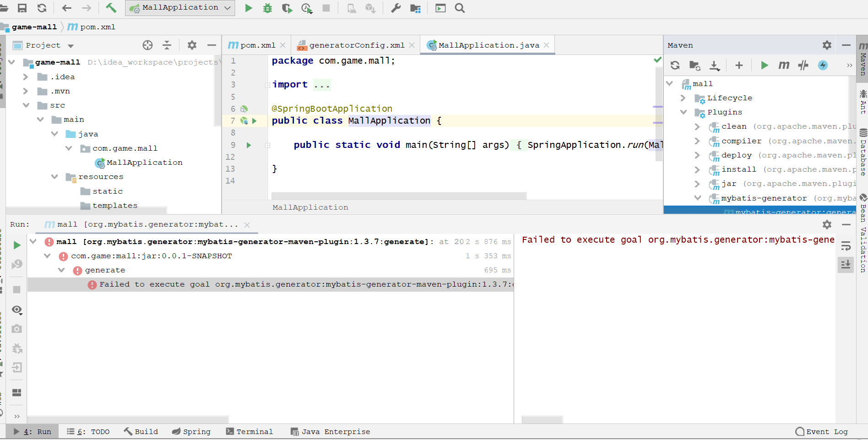Locate current file with crosshair icon in Project panel

click(147, 45)
